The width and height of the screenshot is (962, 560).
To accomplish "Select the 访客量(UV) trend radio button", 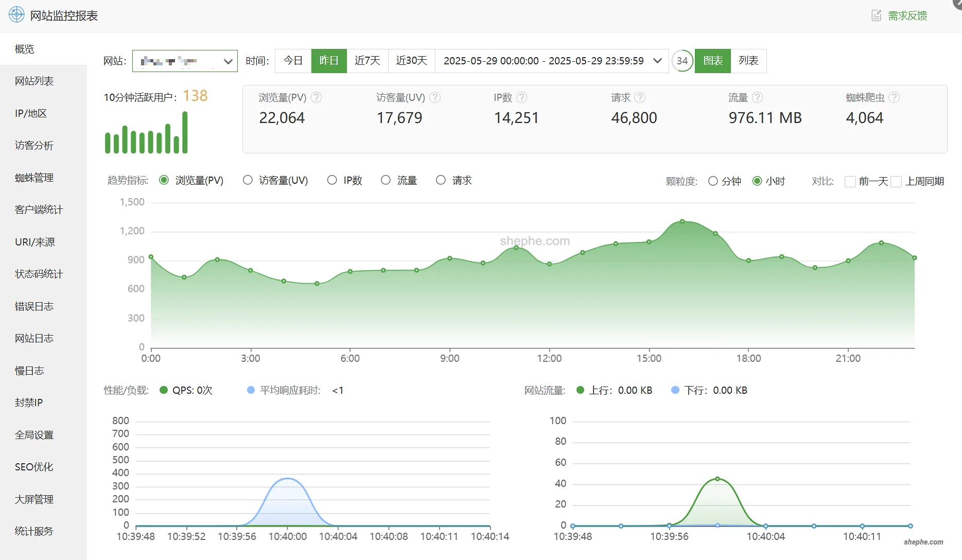I will coord(248,180).
